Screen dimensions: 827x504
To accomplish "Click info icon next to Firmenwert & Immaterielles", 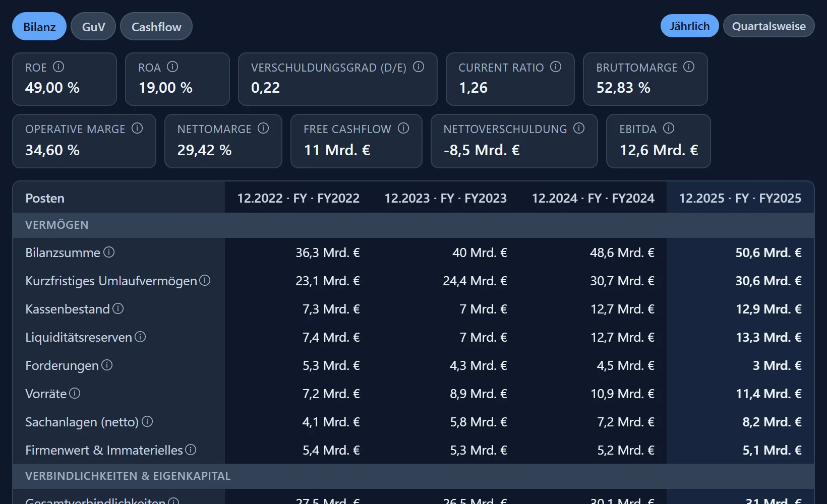I will point(191,450).
